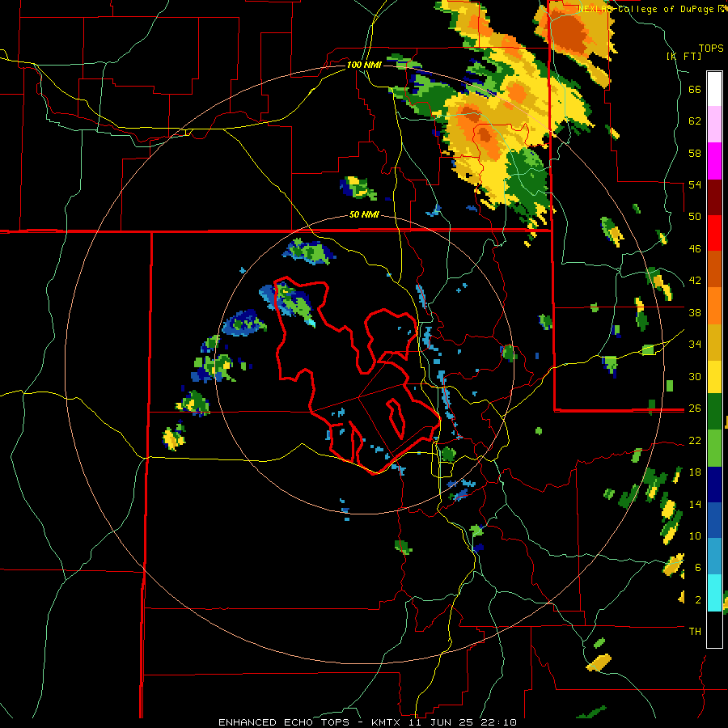Click the "TOPS" legend title

coord(711,49)
